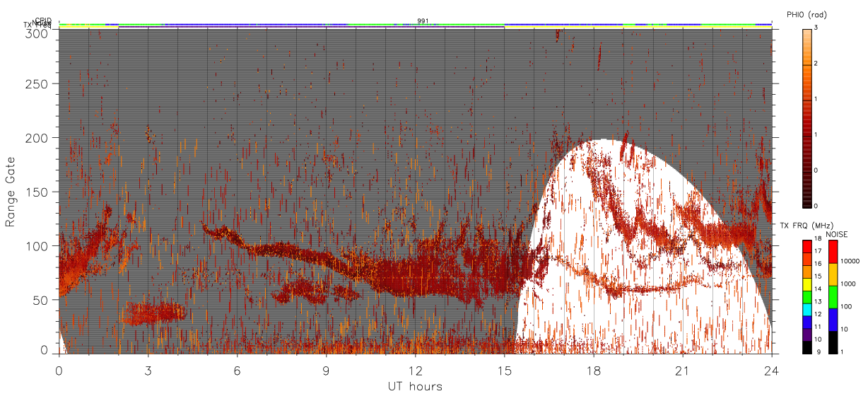This screenshot has height=401, width=868.
Task: Click the 11 label of the TX FRQ legend
Action: coord(819,327)
